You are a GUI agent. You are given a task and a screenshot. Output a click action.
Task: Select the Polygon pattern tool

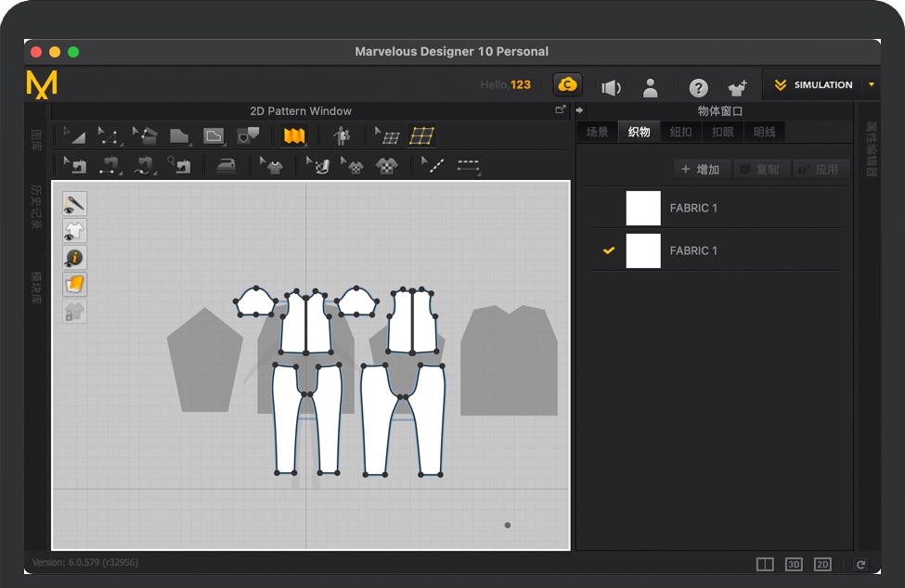pyautogui.click(x=178, y=136)
